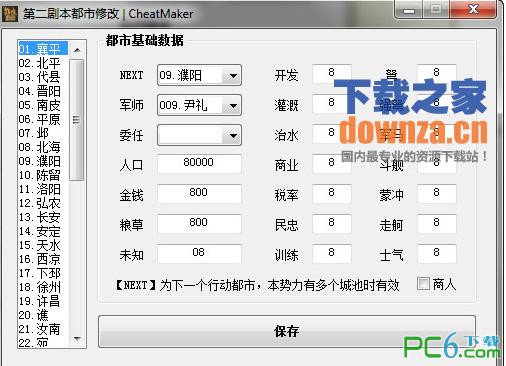This screenshot has width=506, height=366.
Task: Click the city list scroll down arrow
Action: pyautogui.click(x=77, y=339)
